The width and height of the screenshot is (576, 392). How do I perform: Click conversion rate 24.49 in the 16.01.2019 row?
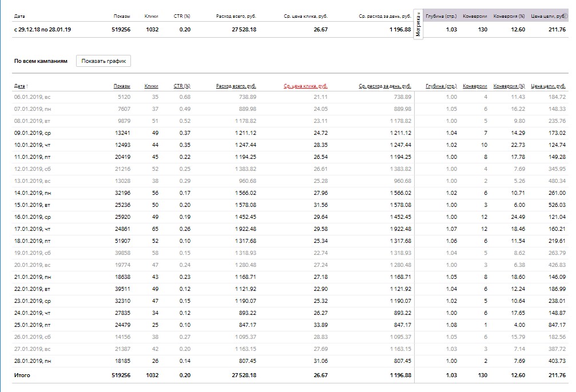pos(518,217)
